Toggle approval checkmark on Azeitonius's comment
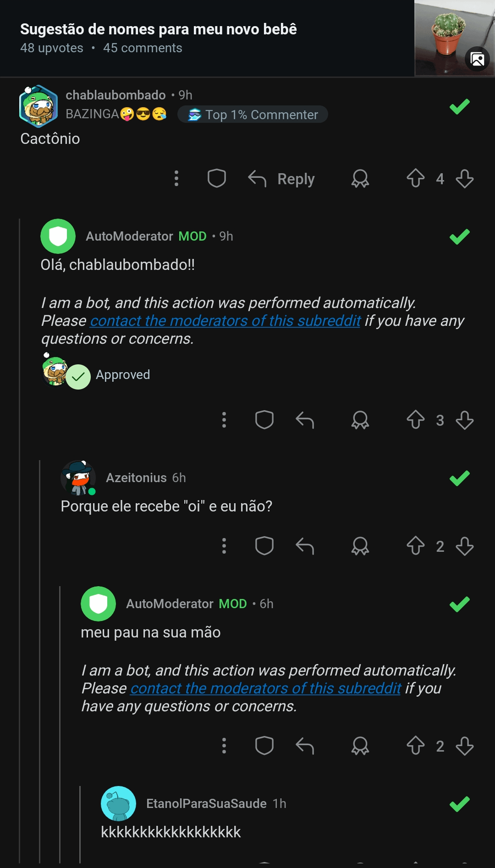 (x=460, y=478)
